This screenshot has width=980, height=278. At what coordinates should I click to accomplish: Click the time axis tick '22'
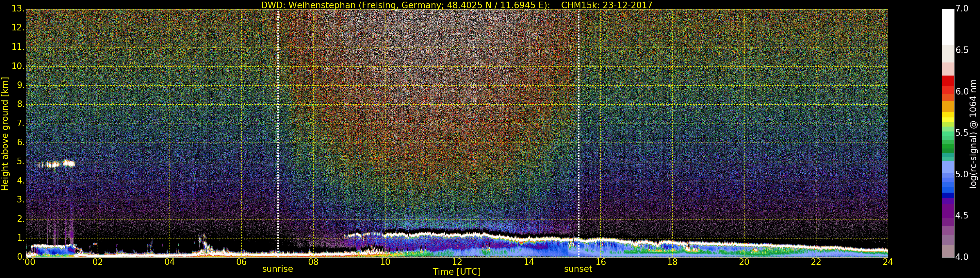click(816, 262)
